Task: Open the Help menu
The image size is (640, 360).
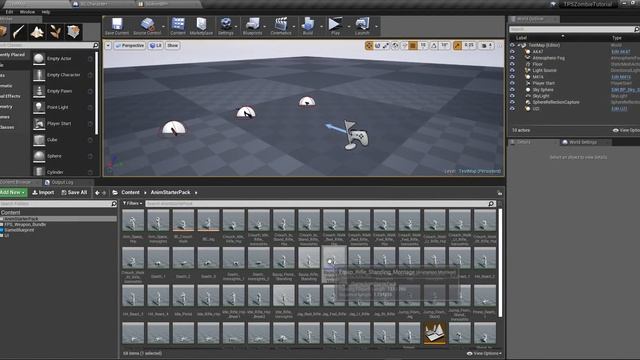Action: coord(46,12)
